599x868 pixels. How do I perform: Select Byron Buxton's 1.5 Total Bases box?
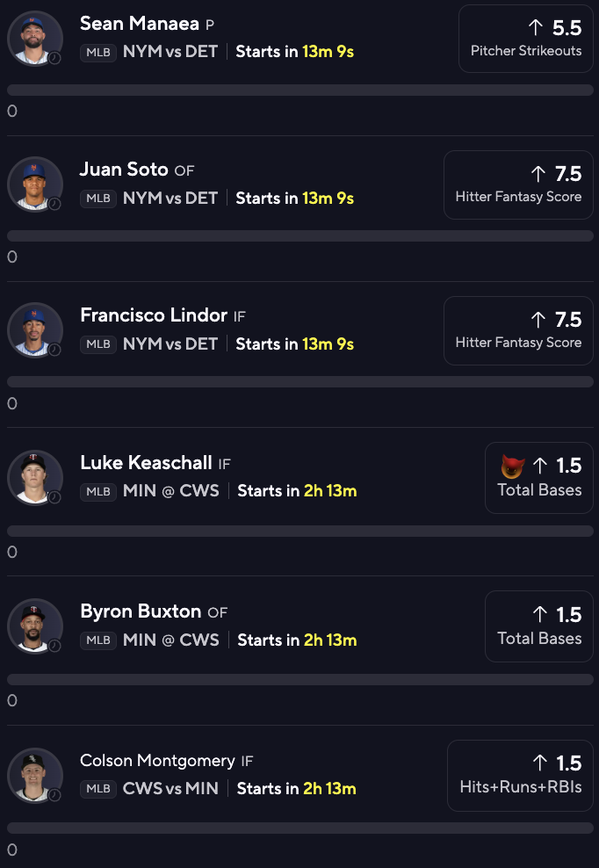pos(539,626)
